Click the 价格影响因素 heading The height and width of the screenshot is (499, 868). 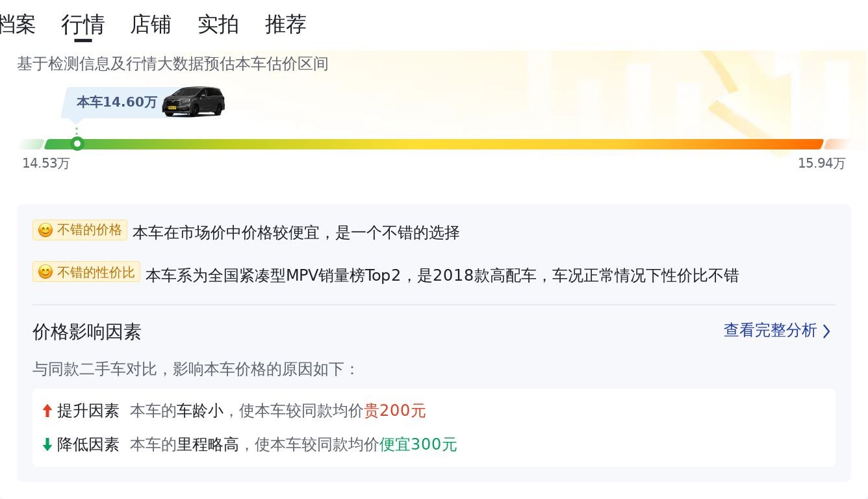[x=86, y=332]
